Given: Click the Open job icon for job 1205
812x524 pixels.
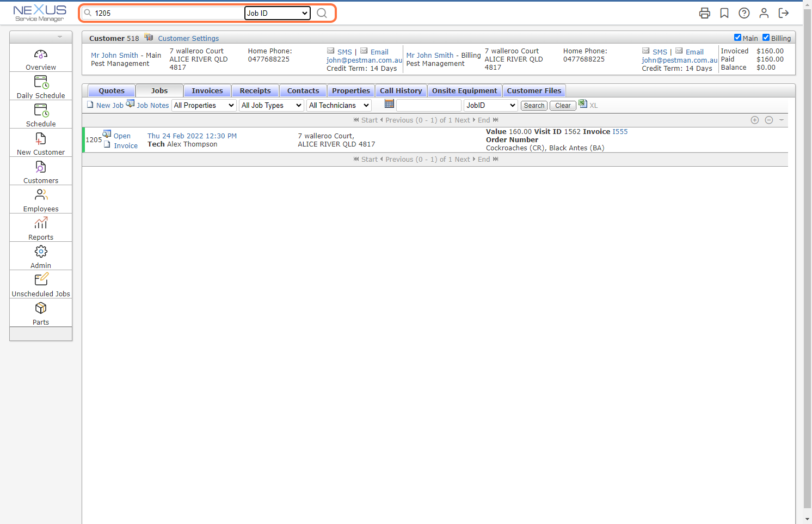Looking at the screenshot, I should click(107, 134).
